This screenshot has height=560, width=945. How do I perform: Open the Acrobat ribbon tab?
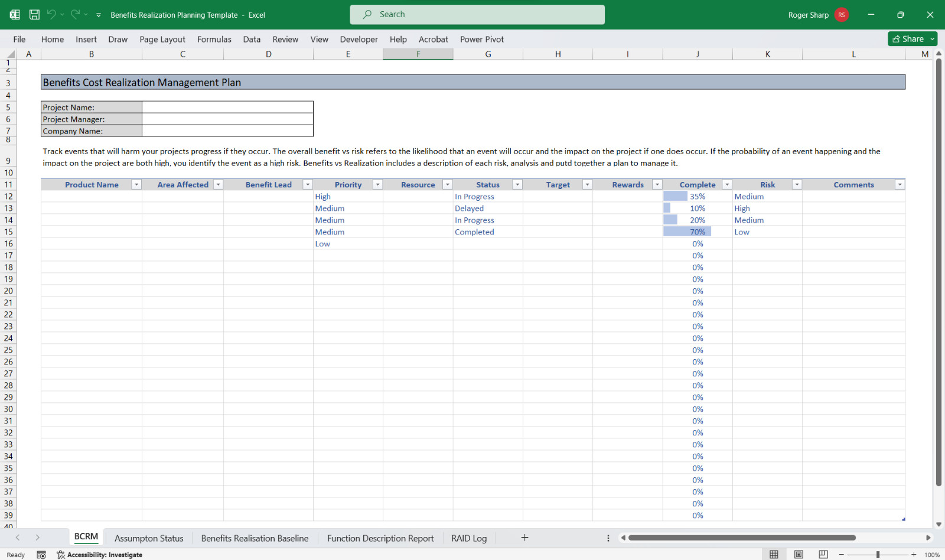click(434, 39)
